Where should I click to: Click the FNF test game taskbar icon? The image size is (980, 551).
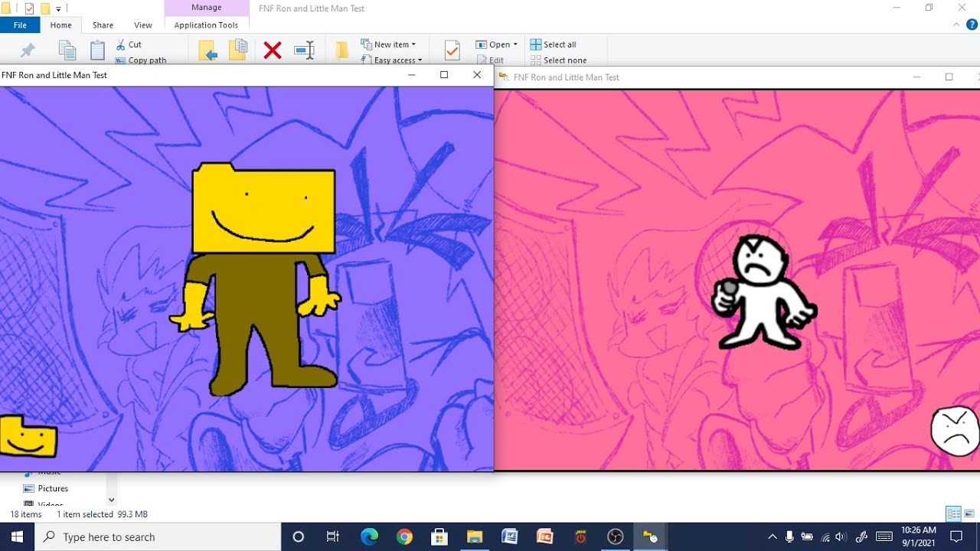[x=651, y=536]
